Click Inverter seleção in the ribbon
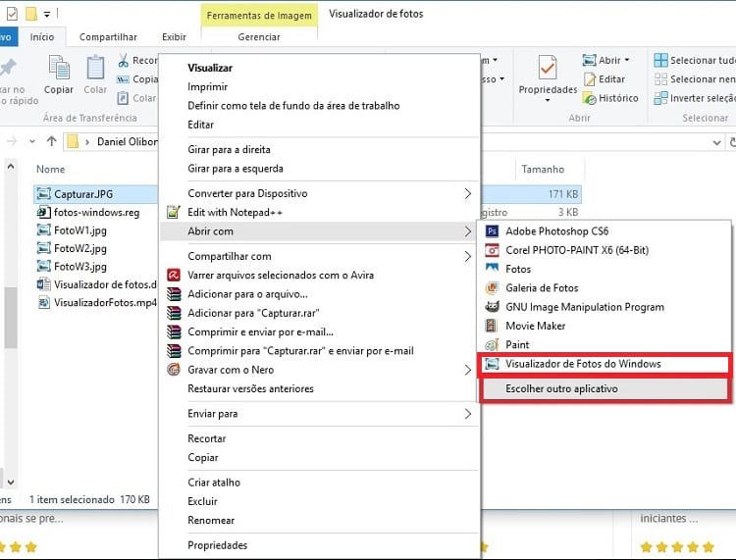 click(x=695, y=98)
